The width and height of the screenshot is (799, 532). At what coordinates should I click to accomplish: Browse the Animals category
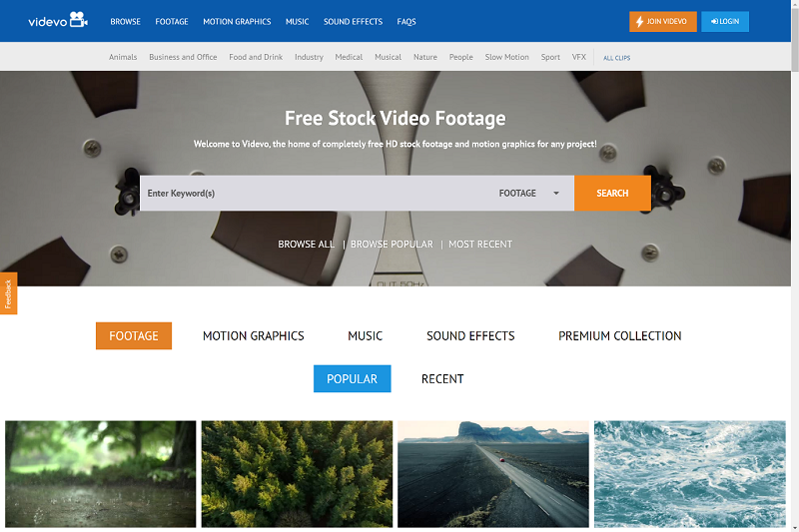[x=123, y=57]
